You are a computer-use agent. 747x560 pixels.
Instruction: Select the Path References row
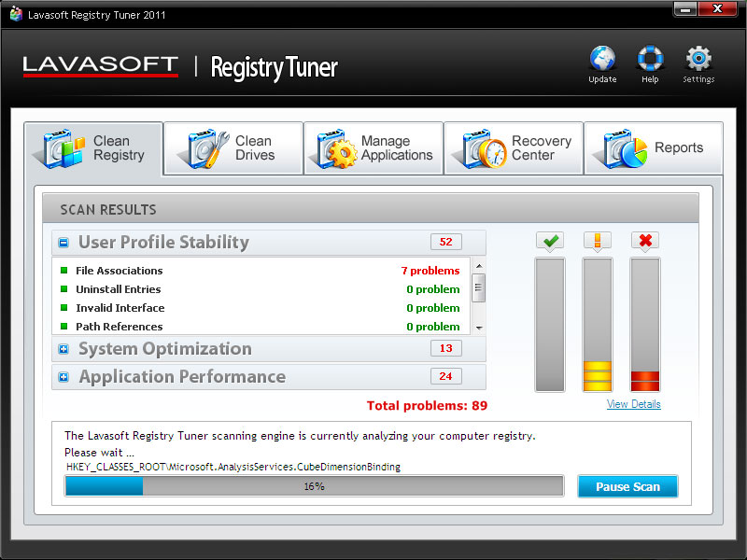click(x=261, y=326)
